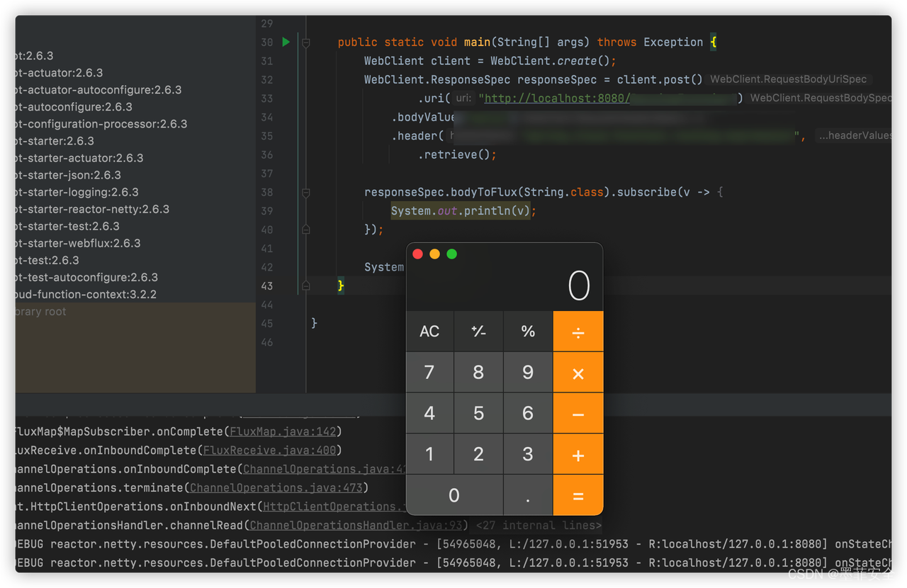Run main method via green gutter arrow
The width and height of the screenshot is (907, 588).
coord(286,42)
